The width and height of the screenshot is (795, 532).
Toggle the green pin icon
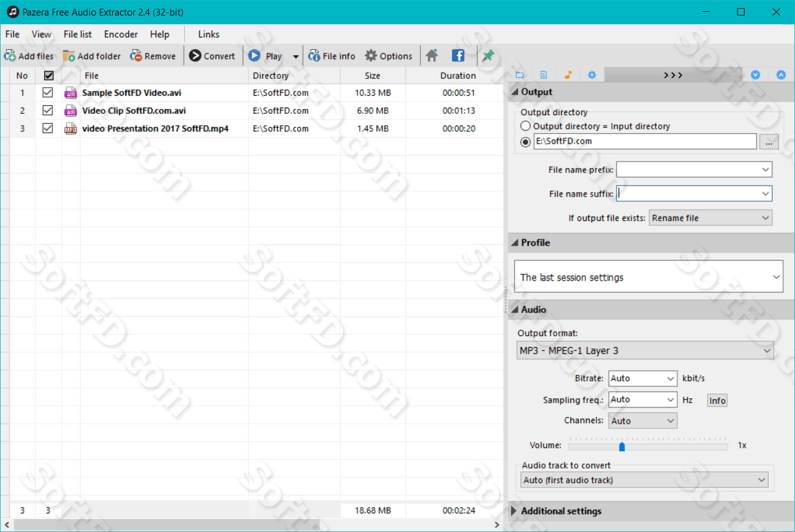click(x=488, y=56)
